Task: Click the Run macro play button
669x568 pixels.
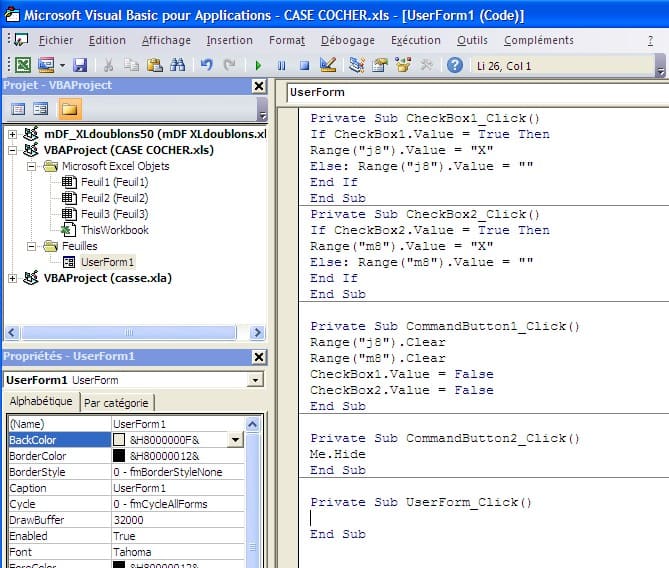Action: point(258,65)
